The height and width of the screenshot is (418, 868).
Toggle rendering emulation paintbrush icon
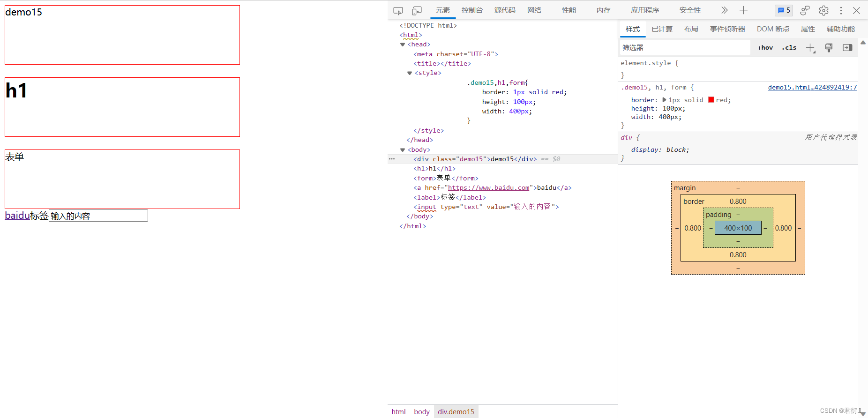(x=829, y=47)
